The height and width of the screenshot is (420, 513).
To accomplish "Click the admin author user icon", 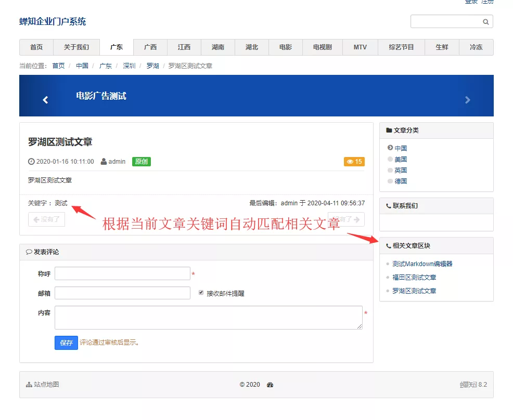I will (104, 162).
